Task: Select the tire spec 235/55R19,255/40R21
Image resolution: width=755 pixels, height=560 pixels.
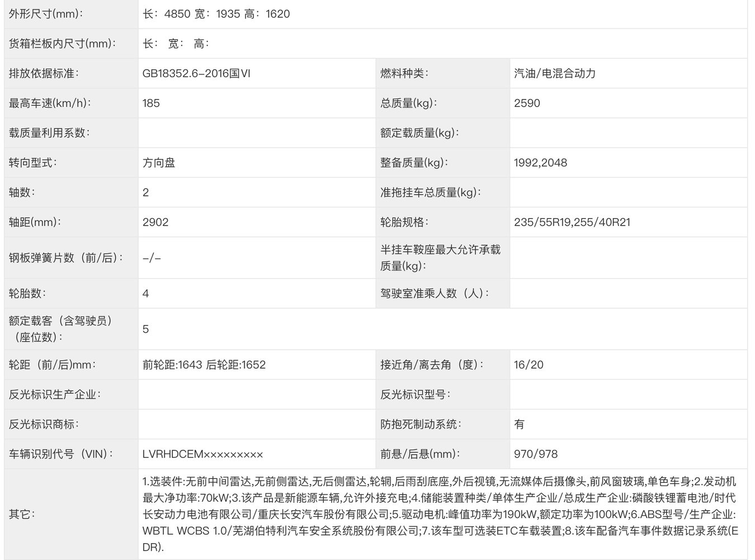Action: (x=572, y=222)
